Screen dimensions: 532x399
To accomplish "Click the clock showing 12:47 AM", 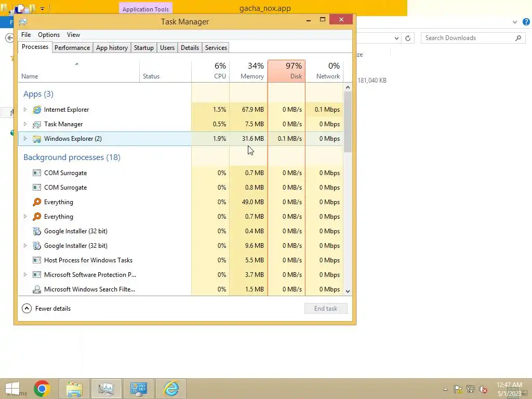I will [x=509, y=385].
